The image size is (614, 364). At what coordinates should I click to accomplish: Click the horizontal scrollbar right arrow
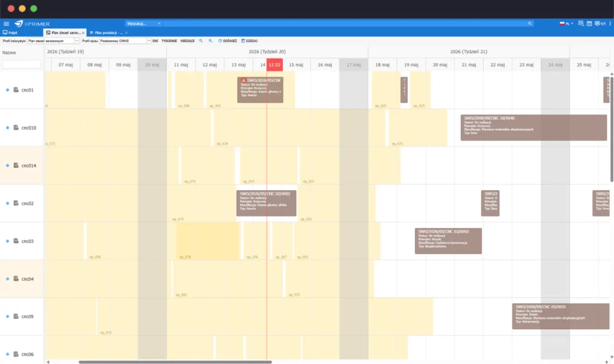coord(607,362)
